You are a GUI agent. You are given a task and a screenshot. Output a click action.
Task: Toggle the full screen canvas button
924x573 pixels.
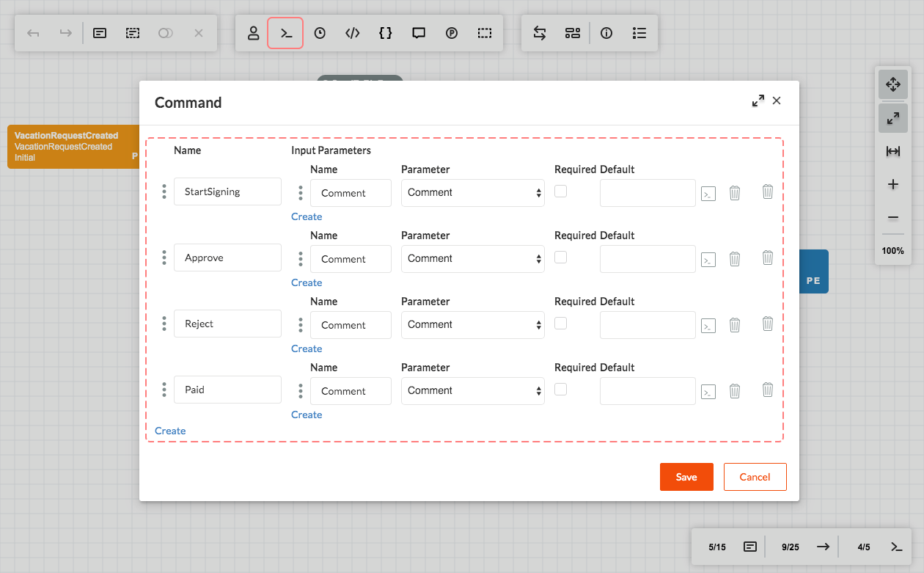point(893,118)
